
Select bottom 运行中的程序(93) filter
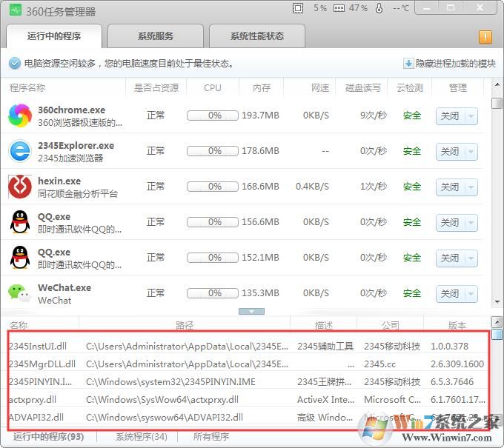tap(48, 437)
